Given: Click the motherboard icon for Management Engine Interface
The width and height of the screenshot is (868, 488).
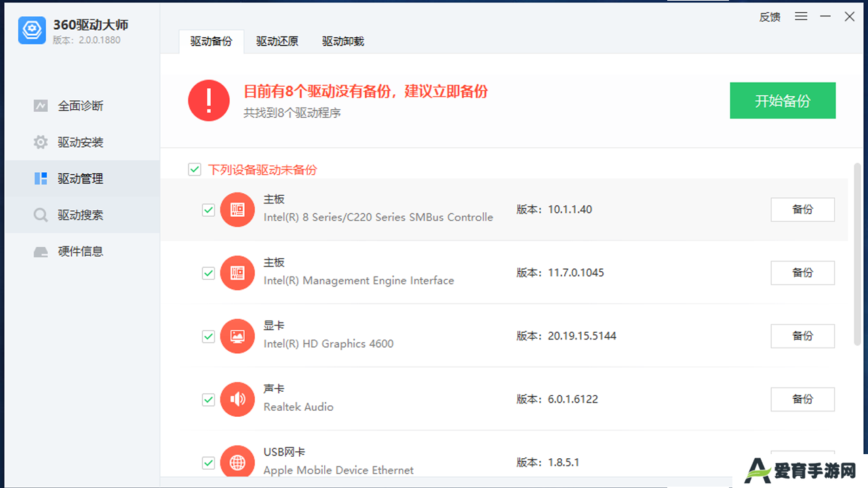Looking at the screenshot, I should click(x=237, y=272).
